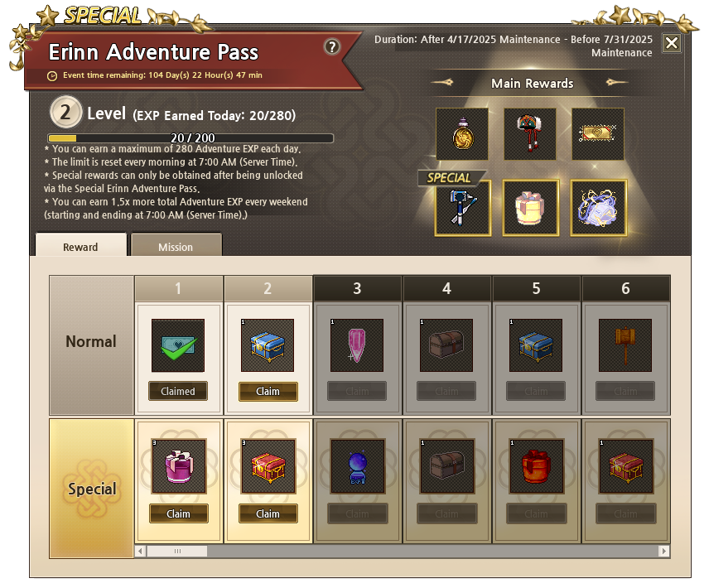The width and height of the screenshot is (704, 588).
Task: Select the cream gift box special reward
Action: coord(531,208)
